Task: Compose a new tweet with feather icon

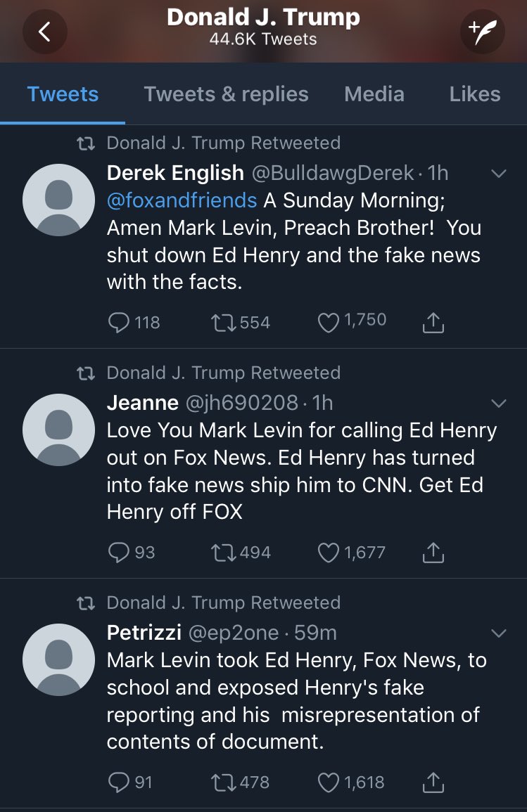Action: (x=483, y=32)
